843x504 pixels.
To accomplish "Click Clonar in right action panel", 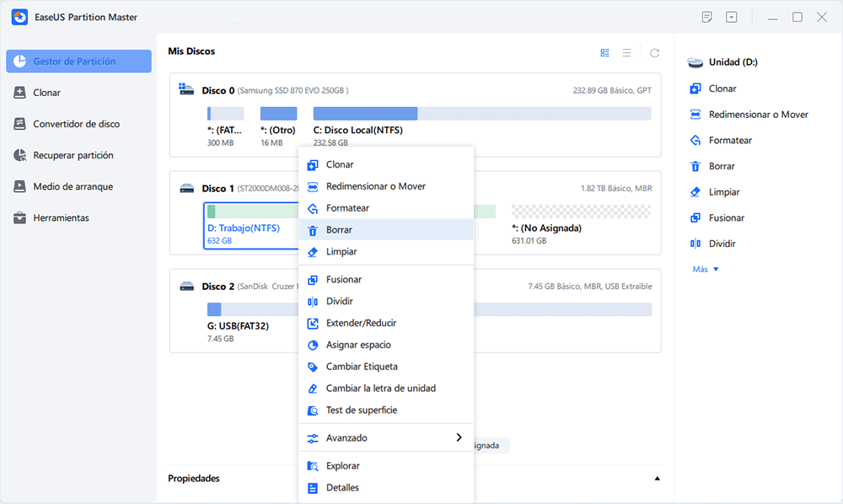I will pyautogui.click(x=713, y=88).
